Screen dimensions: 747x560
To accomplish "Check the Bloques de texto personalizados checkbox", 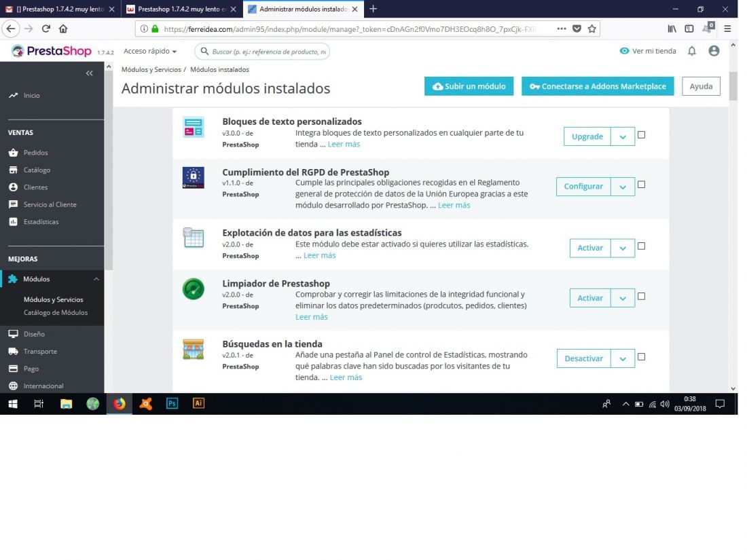I will click(x=642, y=135).
